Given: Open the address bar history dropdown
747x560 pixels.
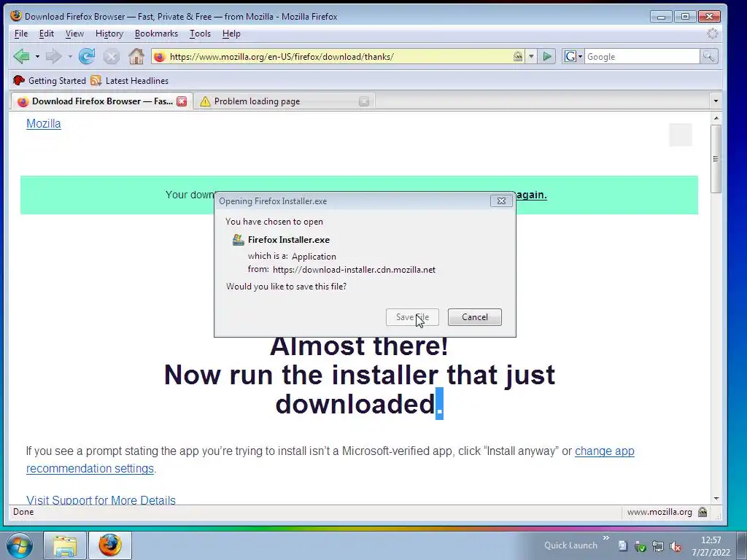Looking at the screenshot, I should pos(531,57).
